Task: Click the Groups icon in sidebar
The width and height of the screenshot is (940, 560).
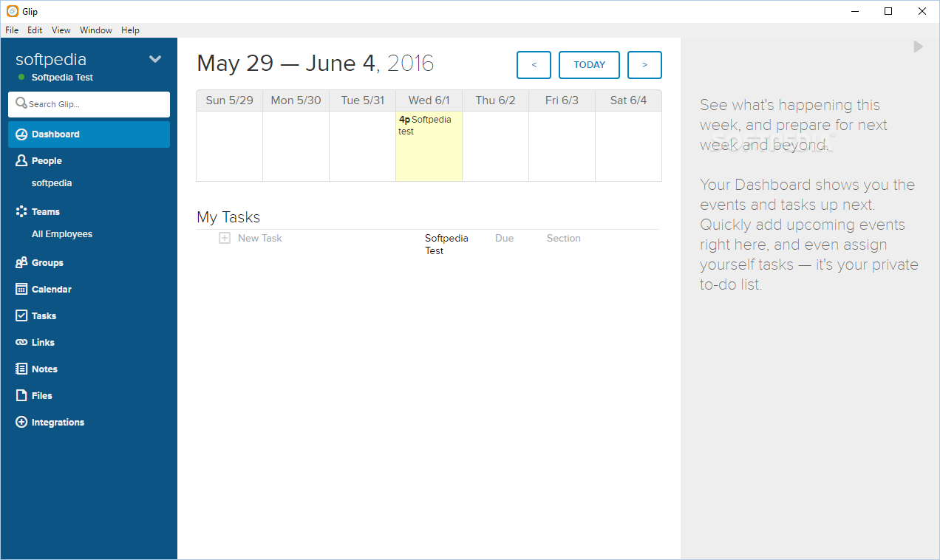Action: (x=21, y=262)
